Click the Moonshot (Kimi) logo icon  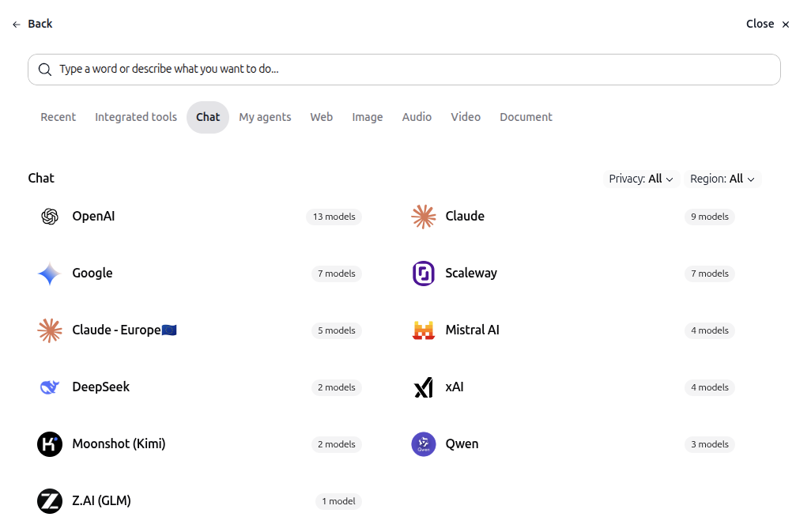pyautogui.click(x=50, y=444)
